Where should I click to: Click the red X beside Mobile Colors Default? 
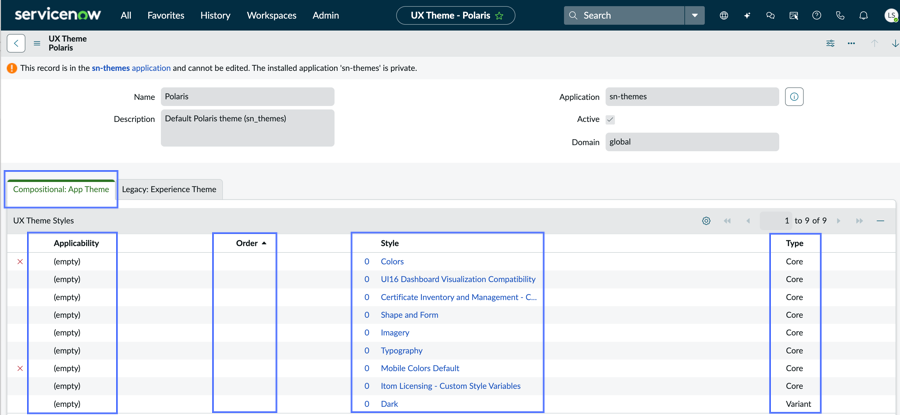20,368
